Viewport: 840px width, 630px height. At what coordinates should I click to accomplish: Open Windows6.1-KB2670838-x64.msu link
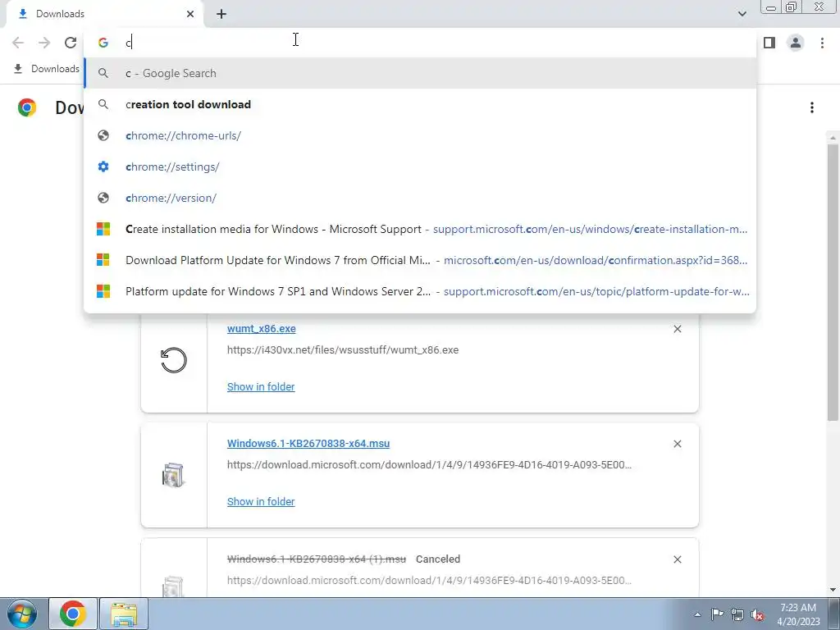[308, 443]
